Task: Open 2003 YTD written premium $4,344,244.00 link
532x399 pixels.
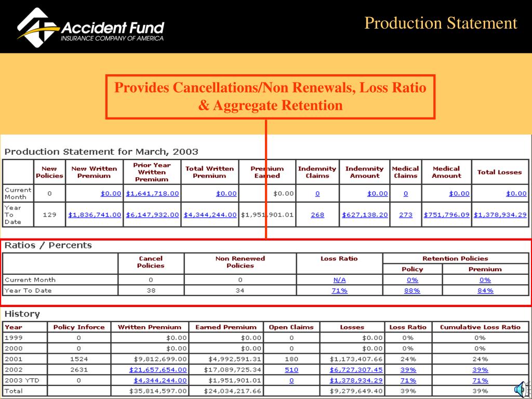Action: [160, 380]
